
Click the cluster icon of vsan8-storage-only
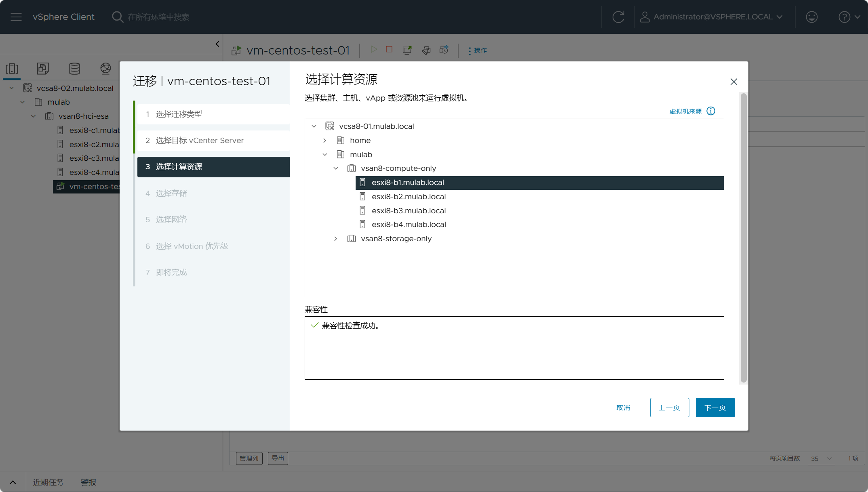pos(352,239)
